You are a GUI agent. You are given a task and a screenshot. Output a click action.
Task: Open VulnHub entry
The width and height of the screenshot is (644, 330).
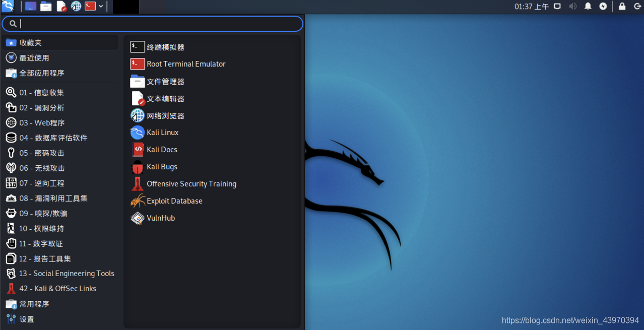(212, 218)
